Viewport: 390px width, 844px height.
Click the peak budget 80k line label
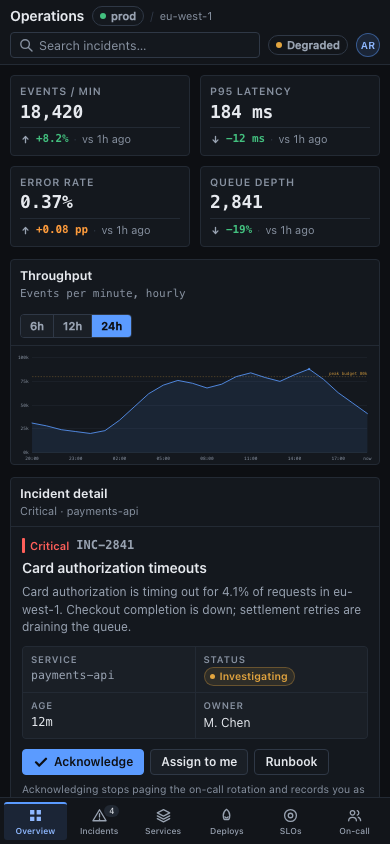(x=348, y=374)
